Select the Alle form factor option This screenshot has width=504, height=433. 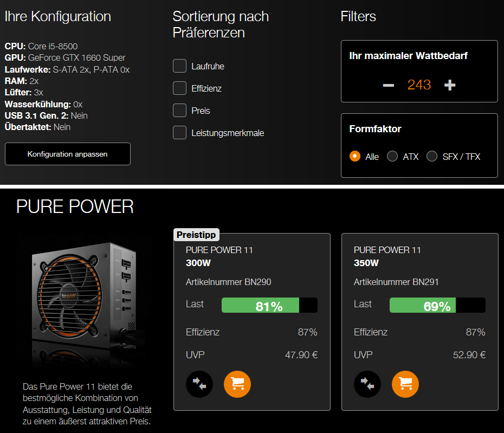pyautogui.click(x=355, y=156)
